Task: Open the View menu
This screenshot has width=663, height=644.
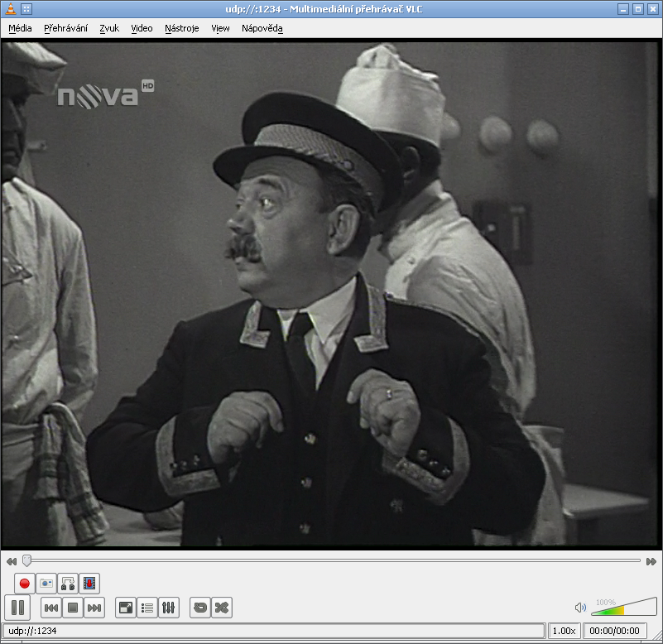Action: pos(220,28)
